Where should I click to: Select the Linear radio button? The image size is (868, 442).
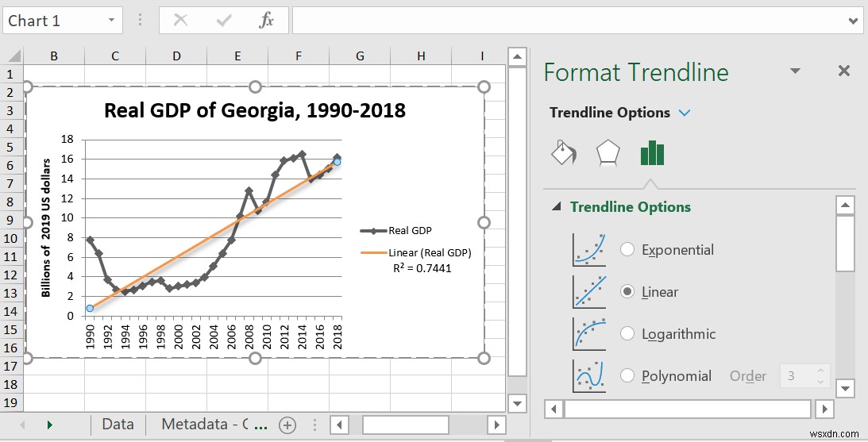pyautogui.click(x=627, y=291)
